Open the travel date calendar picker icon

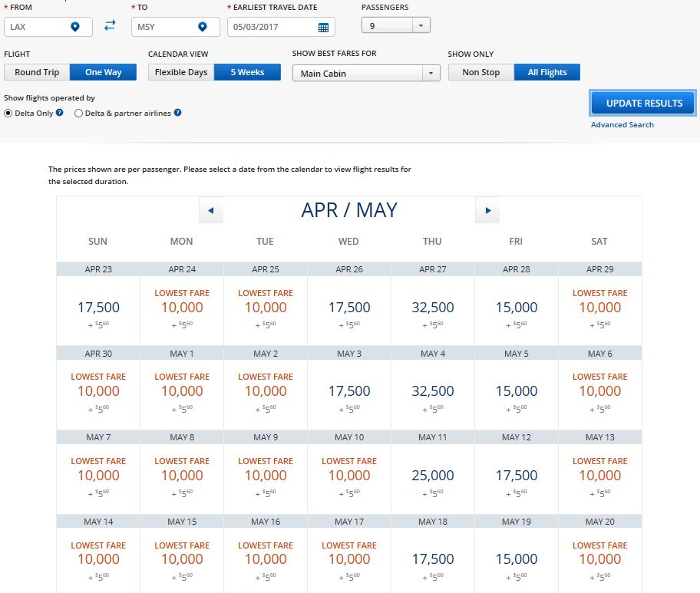click(323, 27)
